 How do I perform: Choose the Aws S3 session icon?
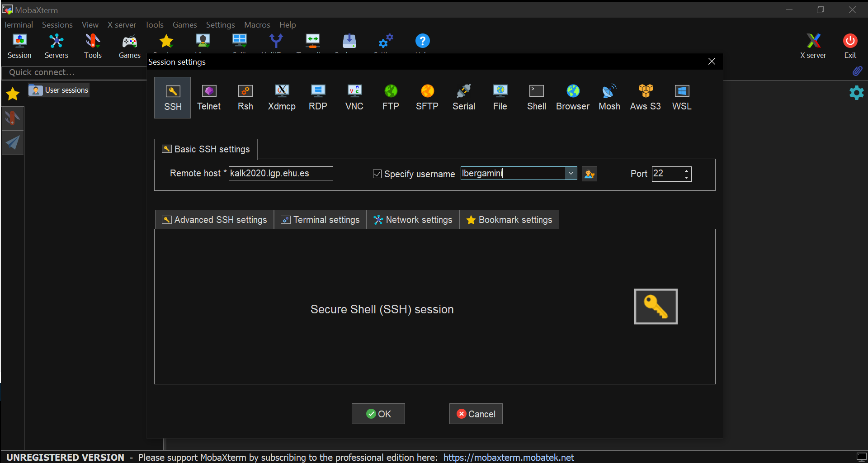(645, 97)
